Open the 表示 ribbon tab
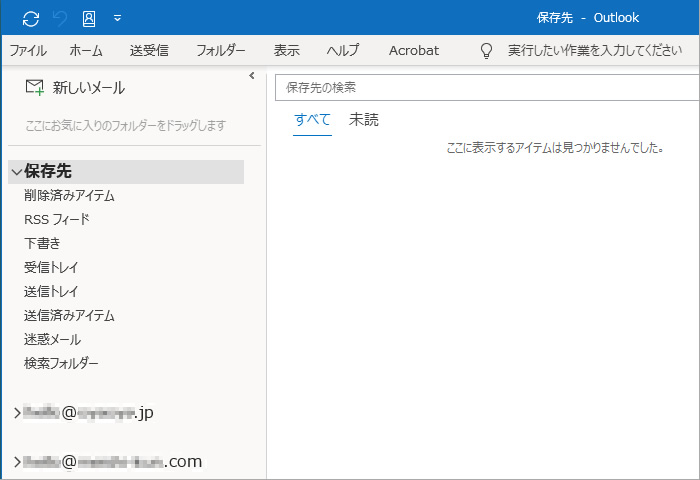Screen dimensions: 700x480 [x=287, y=50]
